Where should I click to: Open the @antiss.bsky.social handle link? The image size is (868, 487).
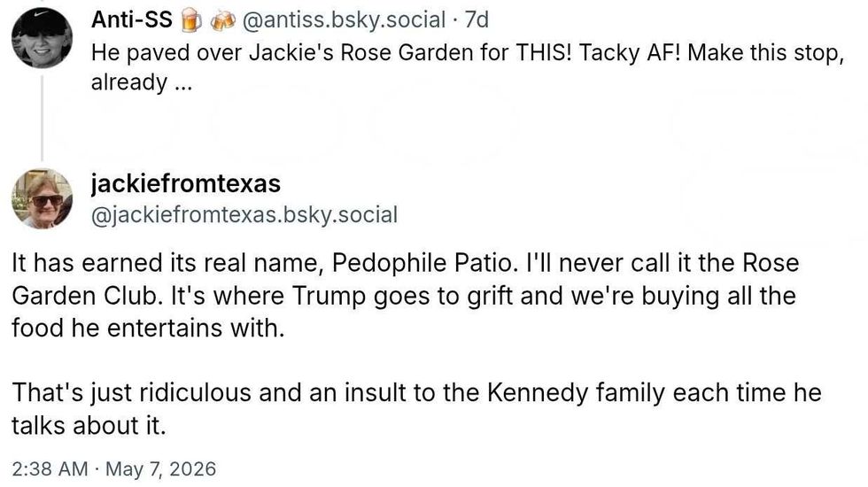(x=344, y=19)
